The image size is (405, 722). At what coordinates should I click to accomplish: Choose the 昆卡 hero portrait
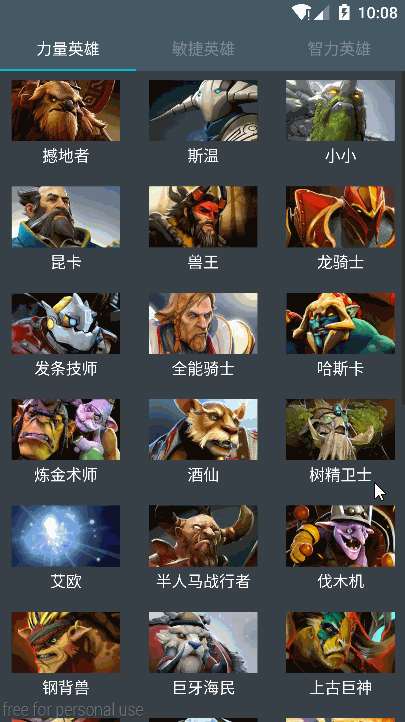click(x=66, y=217)
